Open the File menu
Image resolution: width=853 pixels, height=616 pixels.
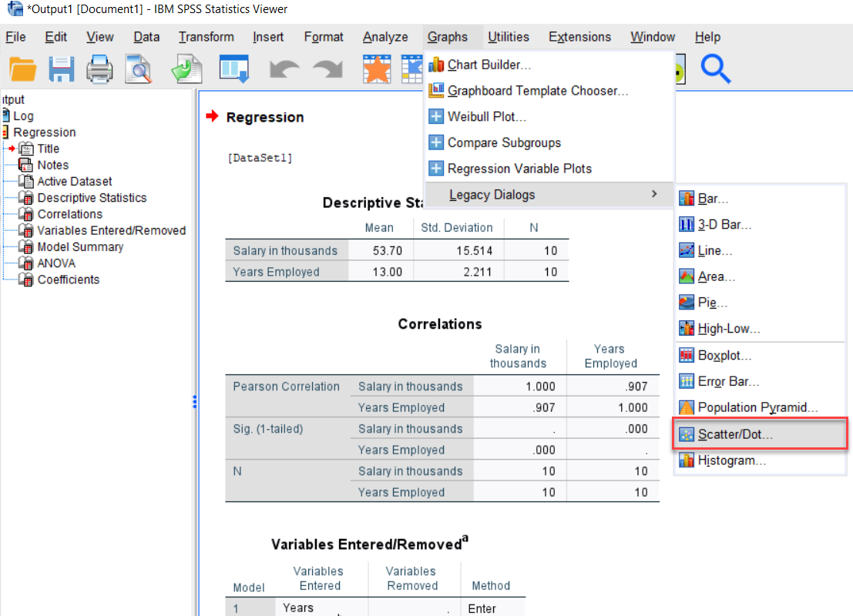(15, 37)
